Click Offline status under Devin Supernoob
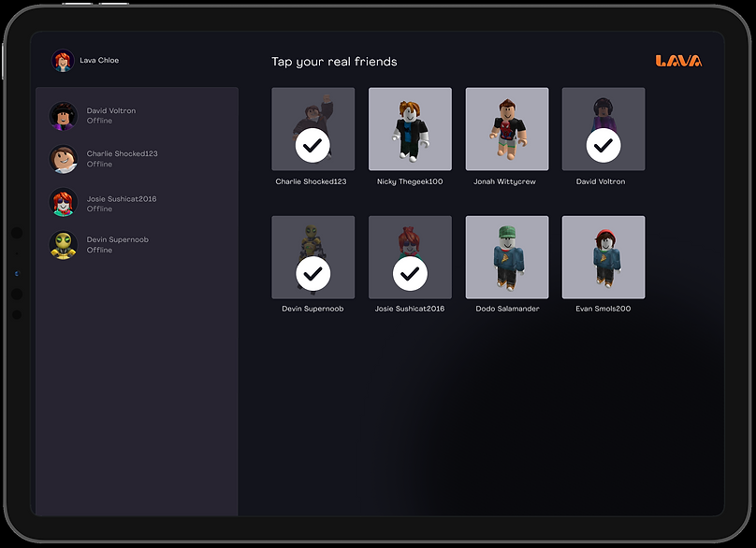The width and height of the screenshot is (756, 548). (99, 250)
